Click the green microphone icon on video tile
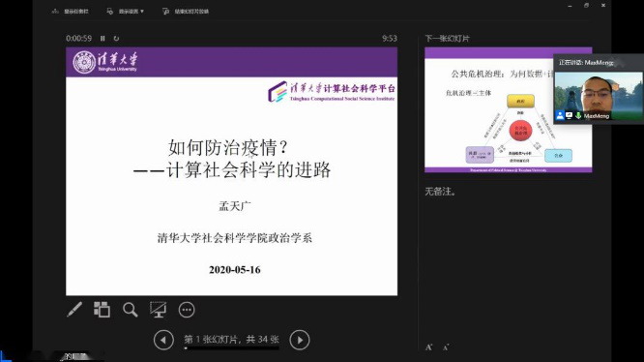The image size is (644, 362). pyautogui.click(x=578, y=116)
